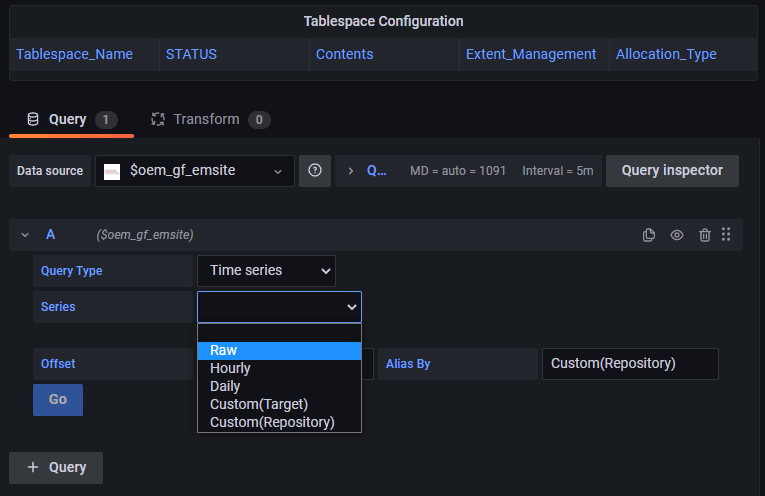Click the Transform tab icon
The image size is (765, 496).
[157, 120]
